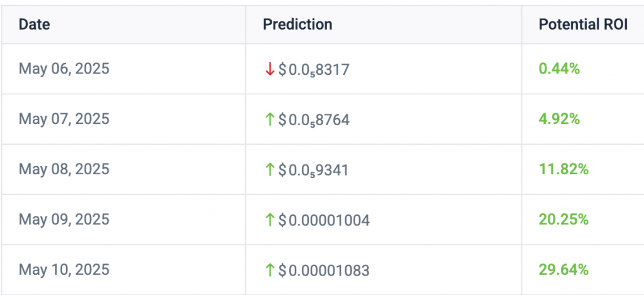Image resolution: width=644 pixels, height=295 pixels.
Task: Click the green up arrow for May 07
Action: pyautogui.click(x=269, y=120)
